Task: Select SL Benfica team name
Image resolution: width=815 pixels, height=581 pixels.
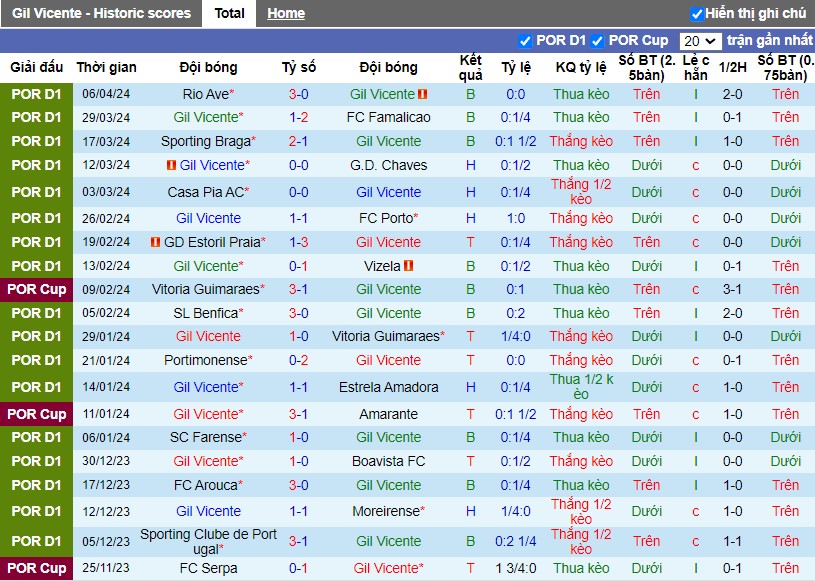Action: tap(206, 313)
